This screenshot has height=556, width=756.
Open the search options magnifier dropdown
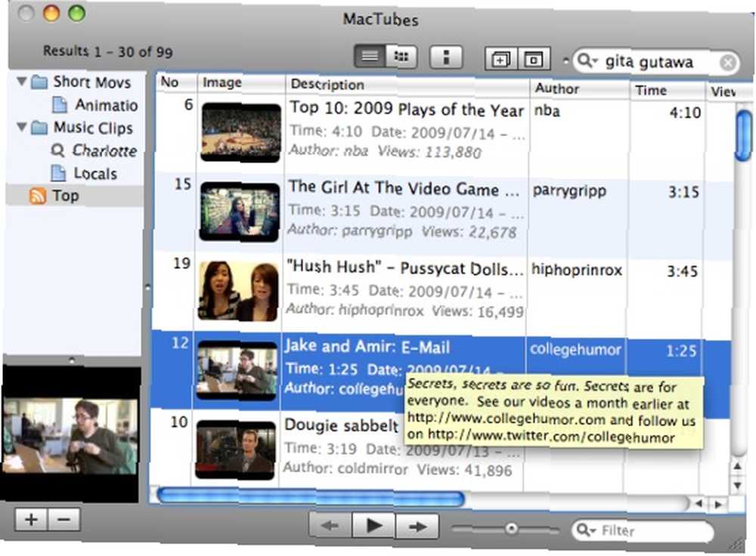tap(587, 60)
